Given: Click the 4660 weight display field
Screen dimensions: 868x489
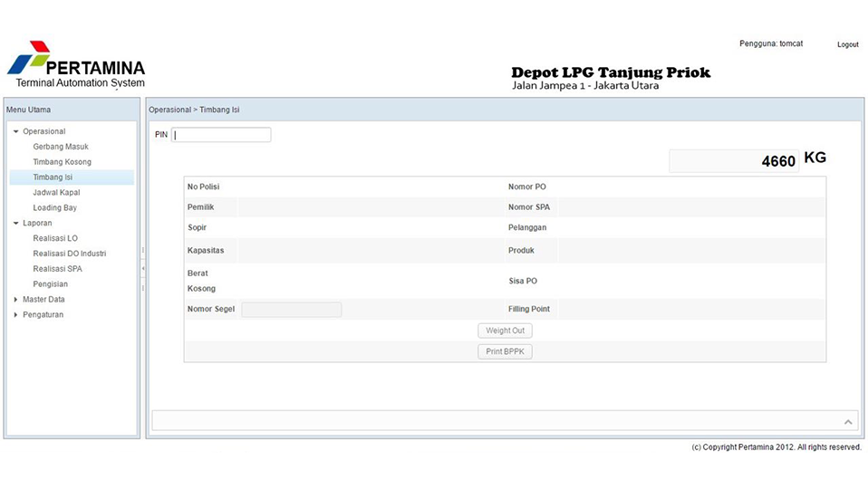Looking at the screenshot, I should 734,161.
